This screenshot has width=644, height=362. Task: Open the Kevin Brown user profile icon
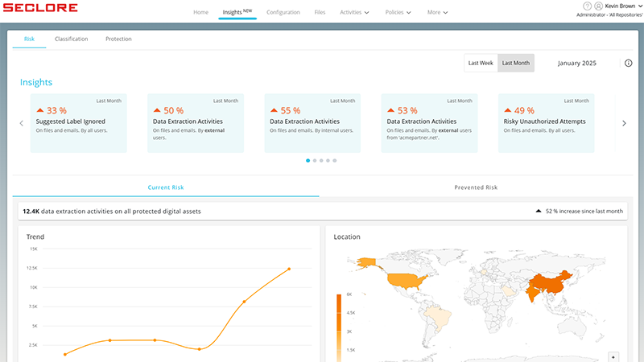point(598,6)
